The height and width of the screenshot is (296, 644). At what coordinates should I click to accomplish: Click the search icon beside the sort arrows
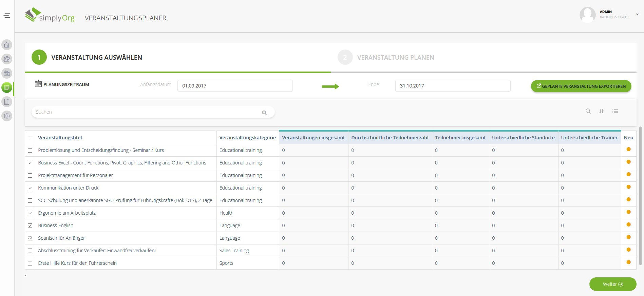[588, 111]
